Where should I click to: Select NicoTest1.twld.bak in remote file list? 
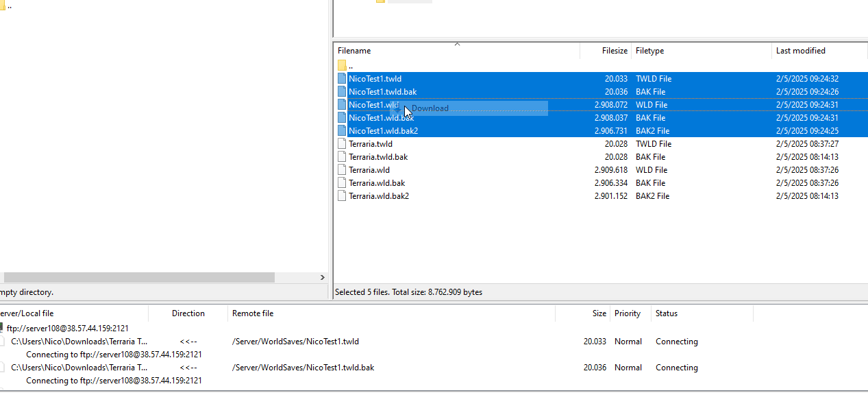click(x=382, y=92)
